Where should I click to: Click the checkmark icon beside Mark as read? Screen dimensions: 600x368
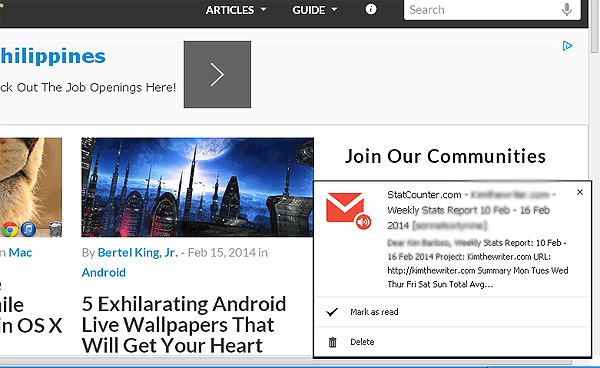332,312
